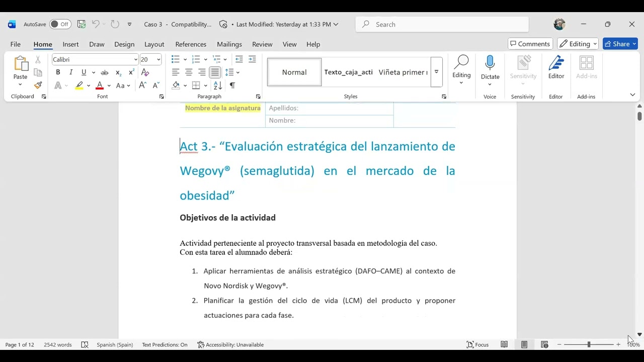The width and height of the screenshot is (644, 362).
Task: Toggle Text Predictions setting
Action: click(x=165, y=344)
